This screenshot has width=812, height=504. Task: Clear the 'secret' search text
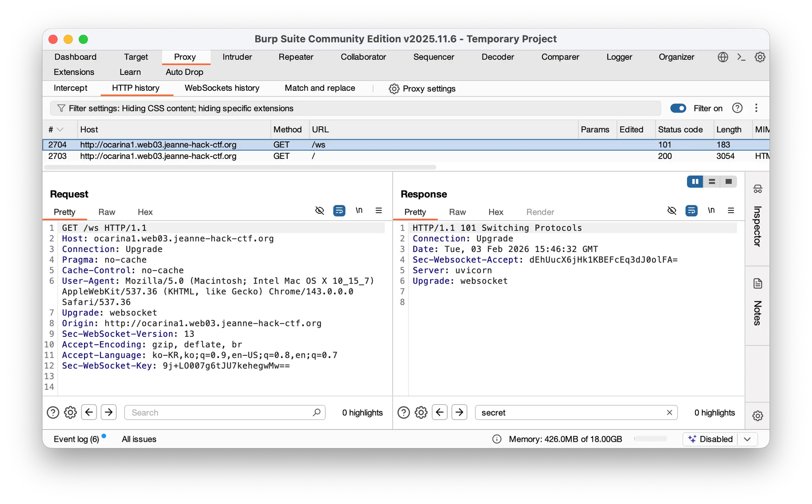[x=669, y=412]
